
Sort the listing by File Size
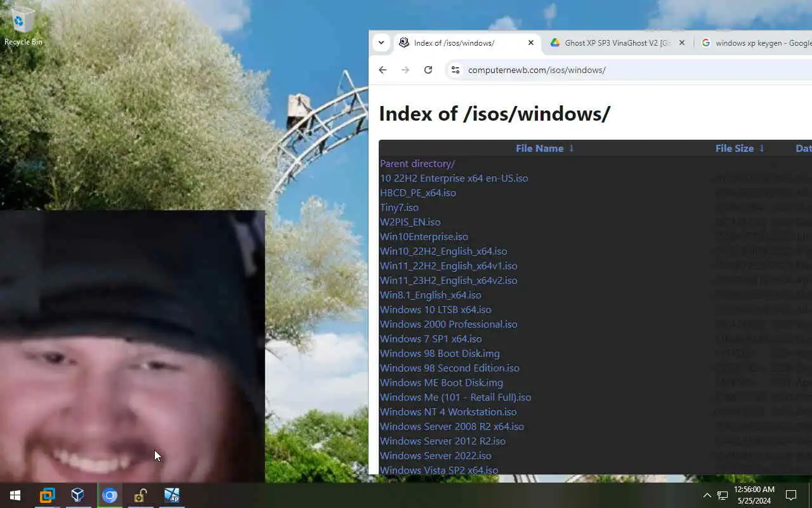point(735,148)
